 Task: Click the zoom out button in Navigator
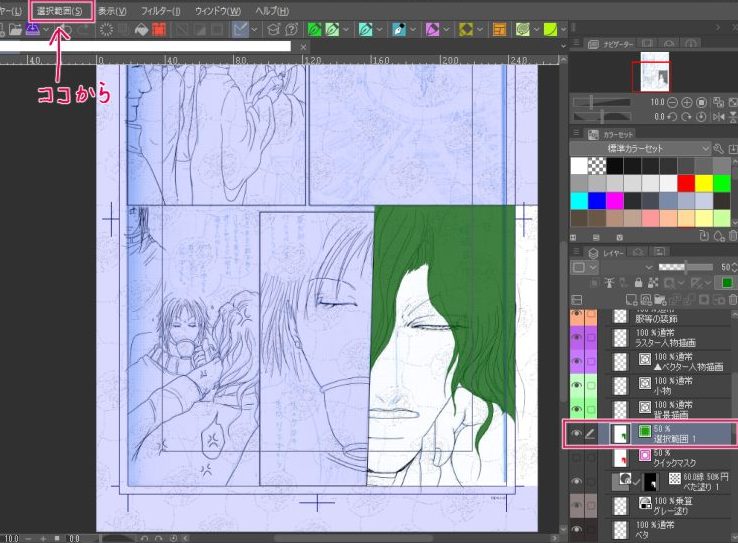(672, 102)
